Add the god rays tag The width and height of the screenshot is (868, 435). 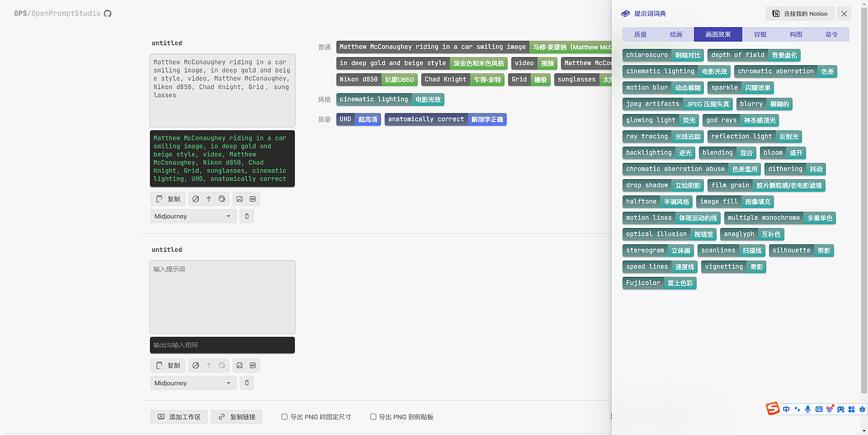pyautogui.click(x=741, y=120)
